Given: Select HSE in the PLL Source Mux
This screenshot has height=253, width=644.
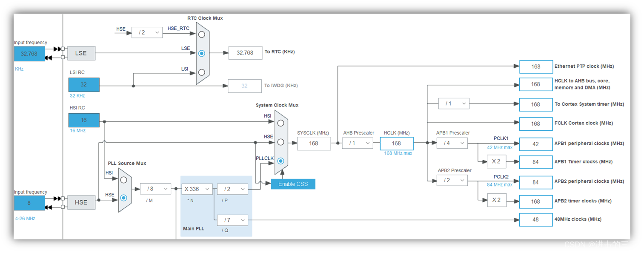Looking at the screenshot, I should [123, 198].
